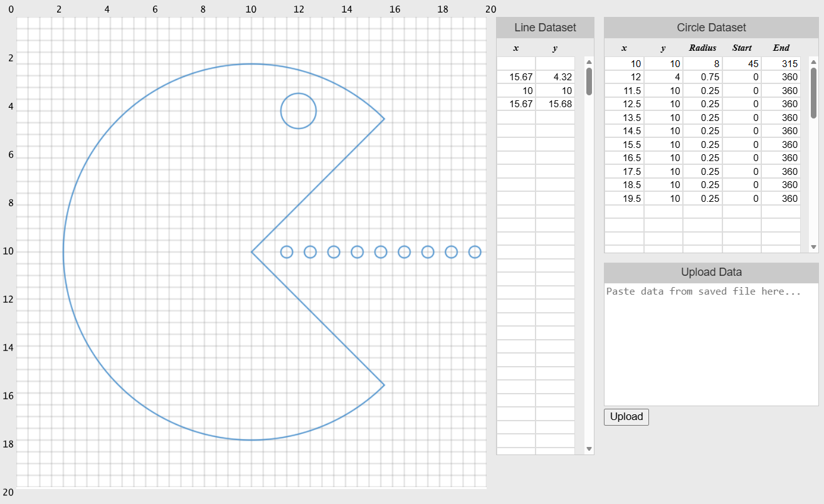Click the Radius column header

[702, 48]
